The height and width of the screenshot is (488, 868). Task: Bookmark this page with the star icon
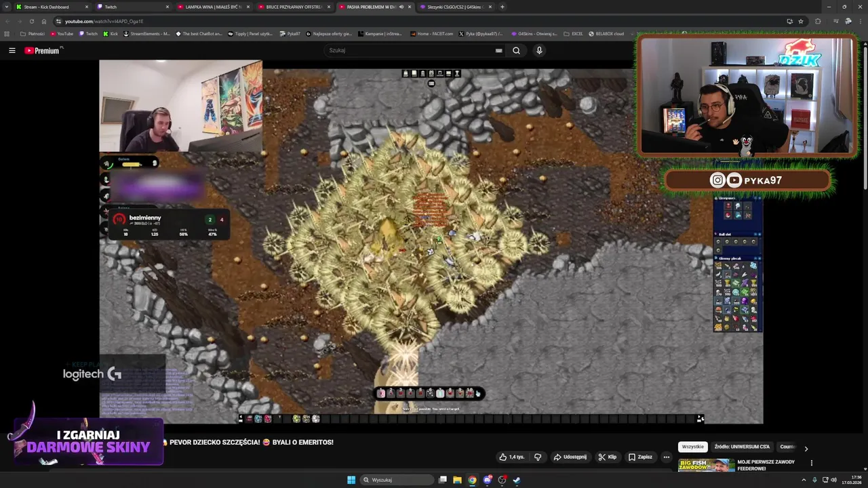[x=800, y=21]
